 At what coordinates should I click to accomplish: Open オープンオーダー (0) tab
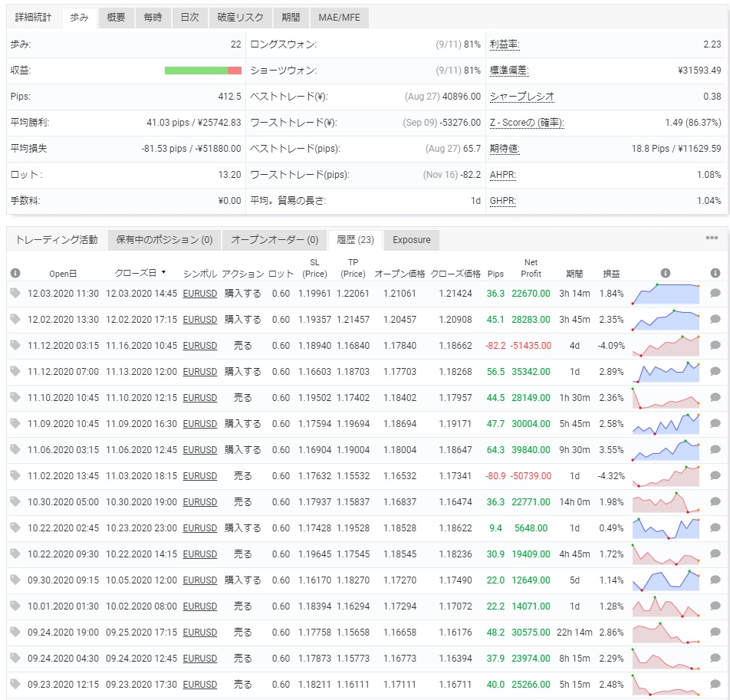click(x=275, y=240)
